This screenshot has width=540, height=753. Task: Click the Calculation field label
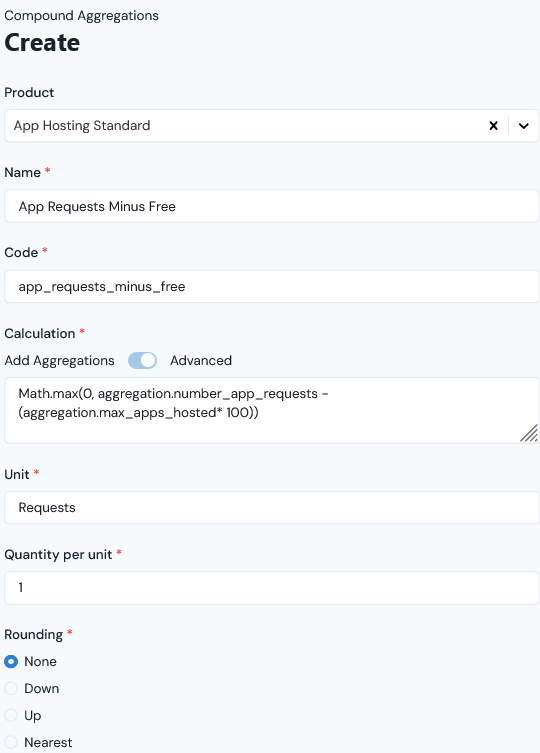tap(40, 333)
